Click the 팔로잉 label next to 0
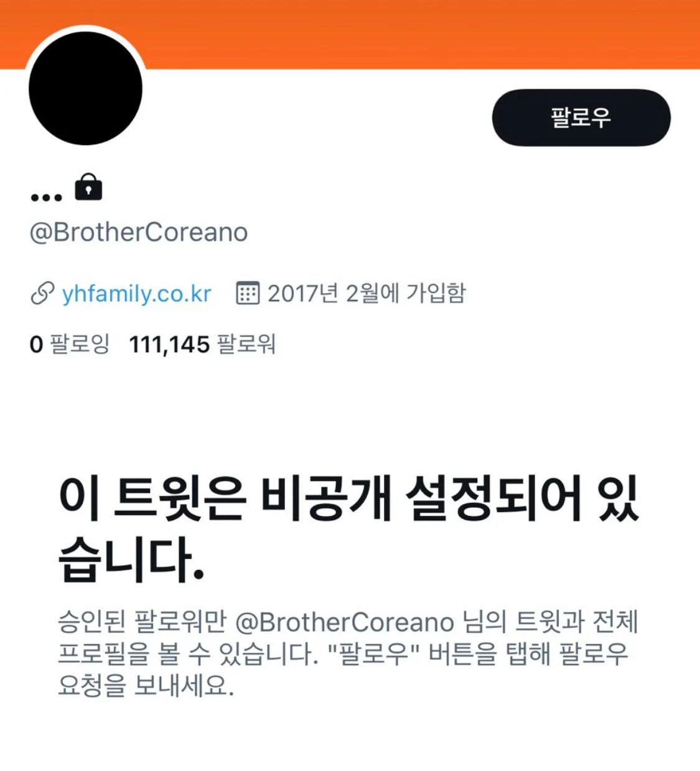Viewport: 700px width, 771px height. (79, 344)
